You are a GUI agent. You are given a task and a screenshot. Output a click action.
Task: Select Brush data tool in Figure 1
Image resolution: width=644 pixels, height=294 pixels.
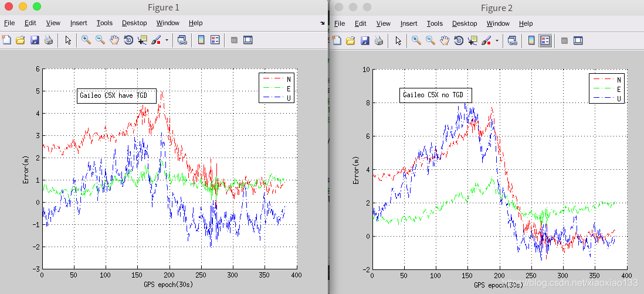click(156, 40)
